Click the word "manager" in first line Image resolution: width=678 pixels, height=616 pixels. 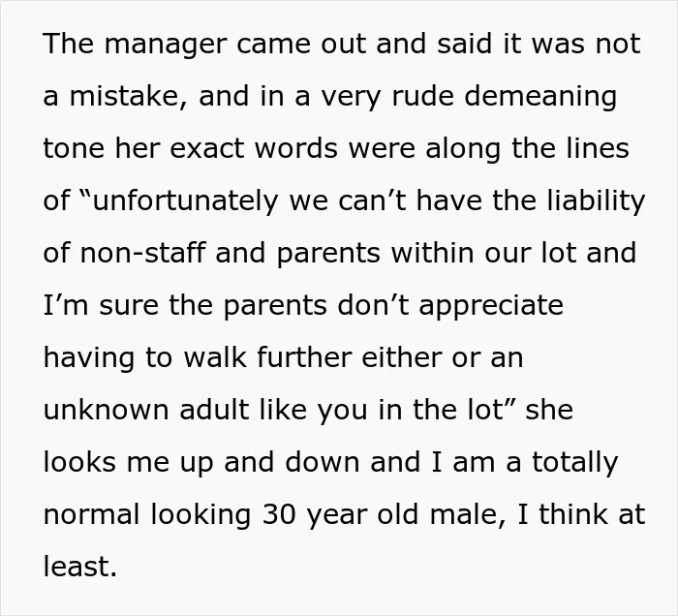pos(166,45)
